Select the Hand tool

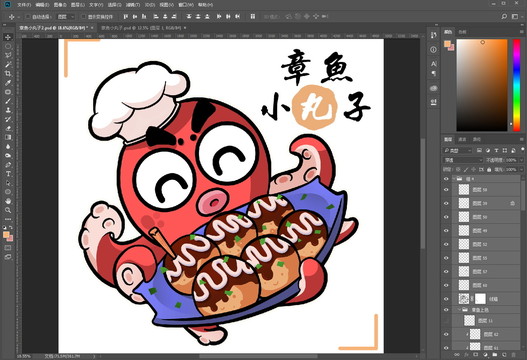[x=8, y=201]
